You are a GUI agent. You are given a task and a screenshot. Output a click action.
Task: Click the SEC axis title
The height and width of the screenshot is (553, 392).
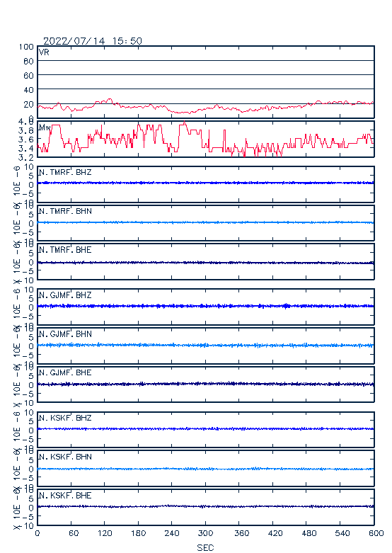coord(205,548)
